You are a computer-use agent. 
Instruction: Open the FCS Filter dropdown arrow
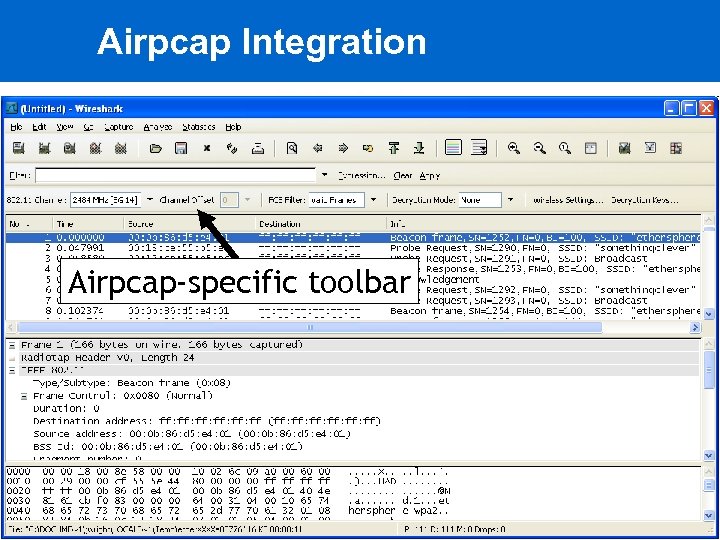(x=373, y=200)
